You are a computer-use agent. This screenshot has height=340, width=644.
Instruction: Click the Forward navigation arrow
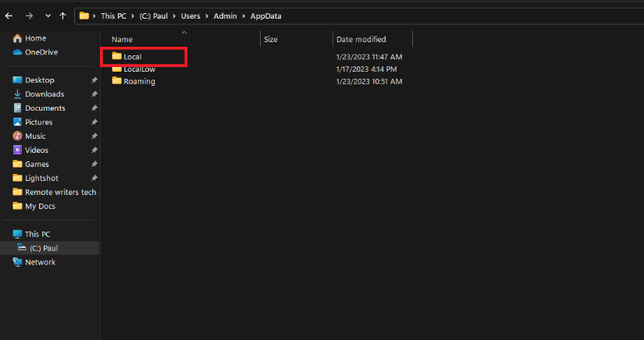tap(29, 16)
